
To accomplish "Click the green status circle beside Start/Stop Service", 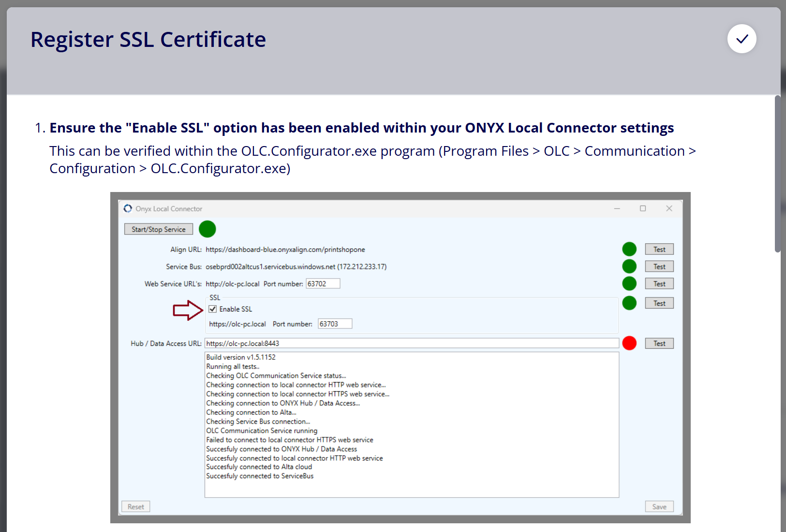I will [x=208, y=229].
